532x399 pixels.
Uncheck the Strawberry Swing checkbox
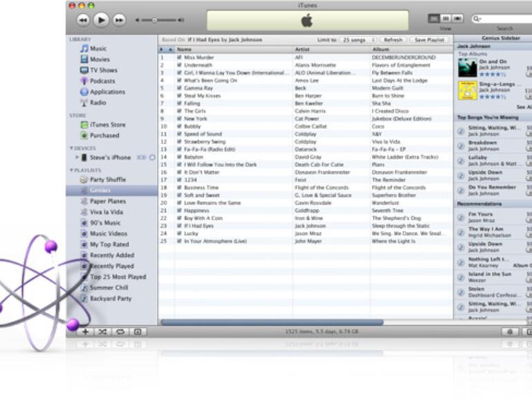click(179, 142)
